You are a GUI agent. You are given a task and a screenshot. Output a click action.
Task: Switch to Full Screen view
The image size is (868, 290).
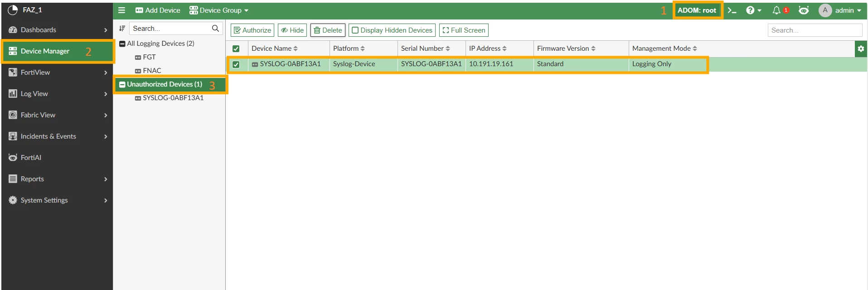pyautogui.click(x=464, y=30)
